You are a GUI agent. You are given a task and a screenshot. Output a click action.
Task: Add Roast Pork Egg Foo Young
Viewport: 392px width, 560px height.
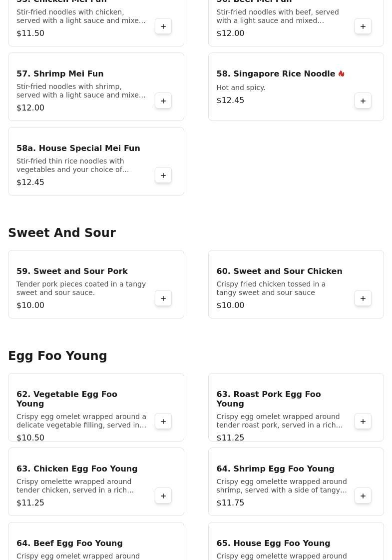click(x=363, y=421)
